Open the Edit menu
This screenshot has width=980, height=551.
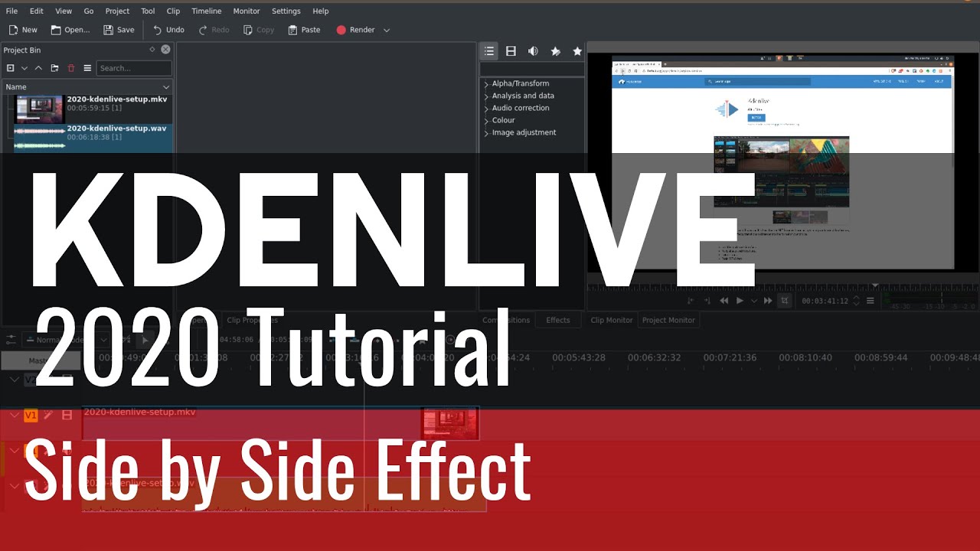click(x=36, y=11)
